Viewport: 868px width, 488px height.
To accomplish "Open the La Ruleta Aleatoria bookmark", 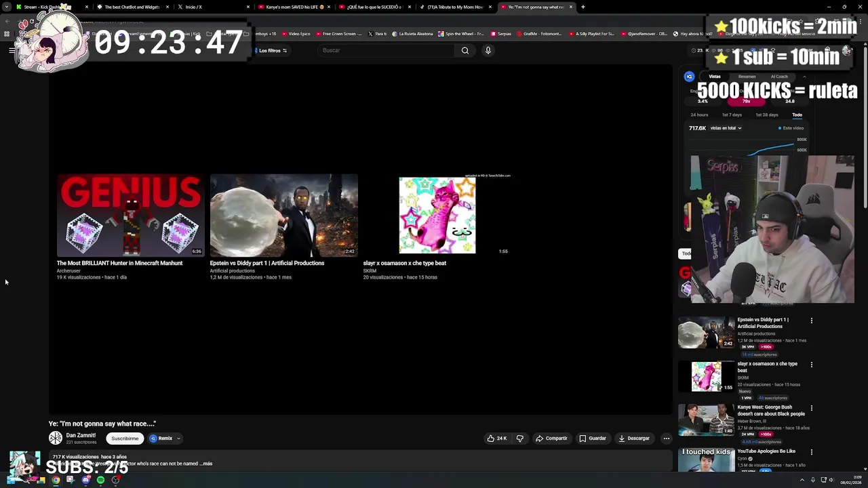I will click(x=413, y=33).
